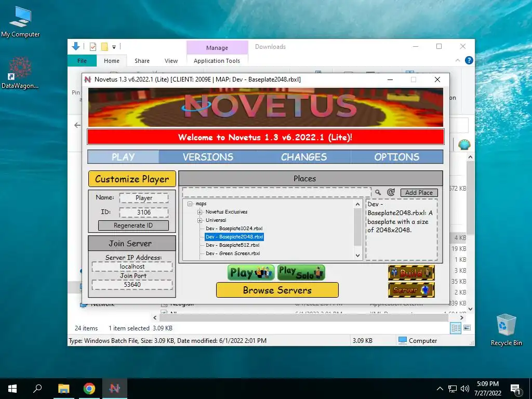Screen dimensions: 532x399
Task: Select Dev - Baseplate512.rbxl
Action: click(232, 245)
